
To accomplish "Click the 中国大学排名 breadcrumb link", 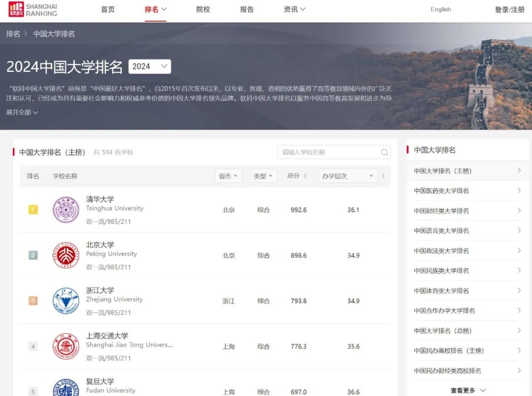I will [54, 34].
